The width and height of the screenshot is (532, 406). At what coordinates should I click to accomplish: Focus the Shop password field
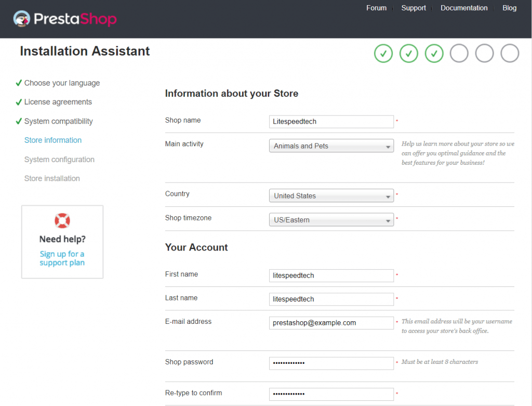(331, 363)
